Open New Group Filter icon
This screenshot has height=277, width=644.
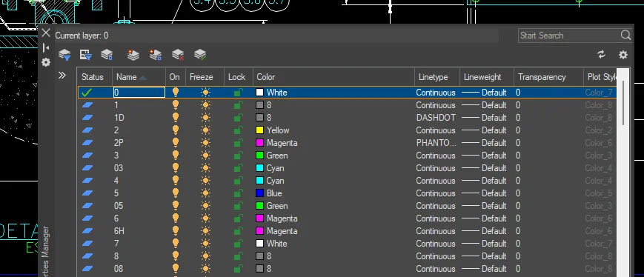tap(86, 55)
